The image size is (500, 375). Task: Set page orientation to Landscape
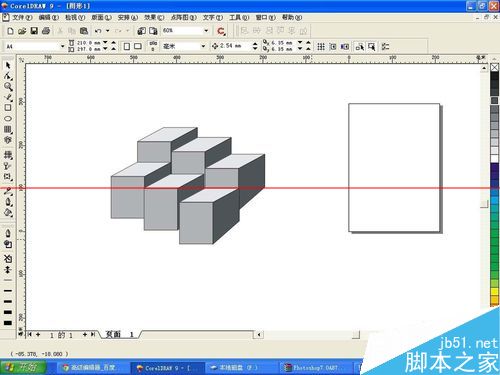(x=138, y=47)
